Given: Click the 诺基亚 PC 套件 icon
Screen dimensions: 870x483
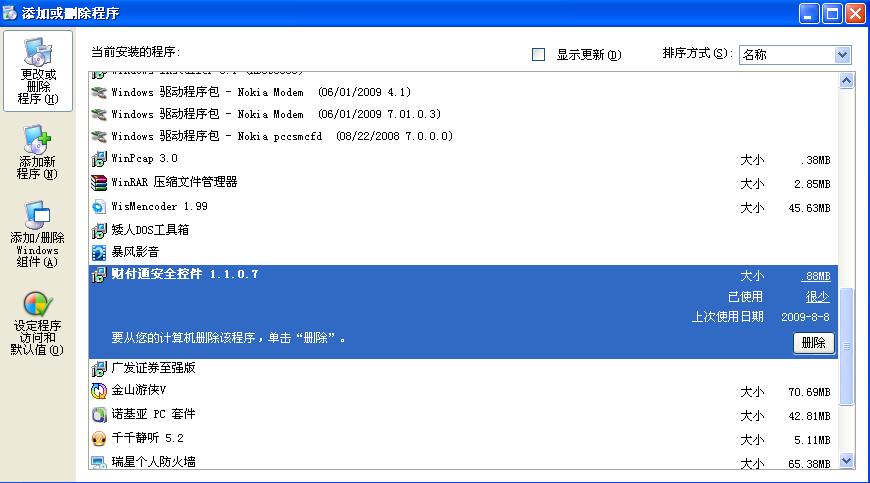Looking at the screenshot, I should pyautogui.click(x=98, y=415).
